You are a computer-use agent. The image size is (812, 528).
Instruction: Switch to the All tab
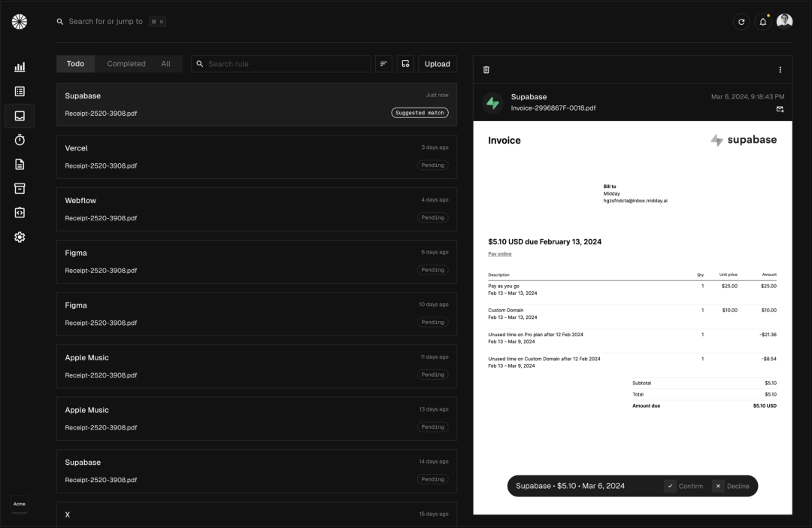(165, 63)
